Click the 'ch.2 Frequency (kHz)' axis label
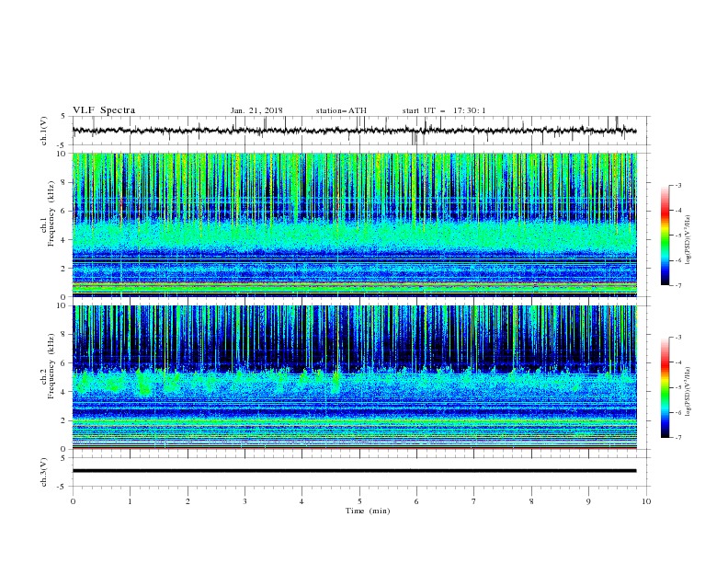This screenshot has height=563, width=728. coord(48,366)
